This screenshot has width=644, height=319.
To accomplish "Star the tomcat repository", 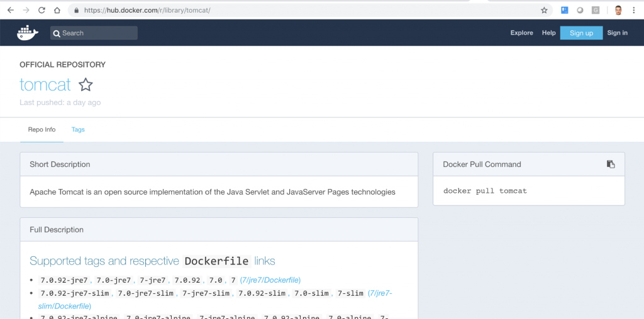I will pos(86,85).
